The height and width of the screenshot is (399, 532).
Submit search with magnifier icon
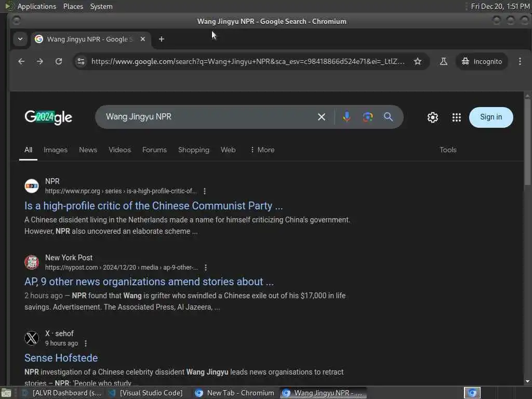[x=388, y=117]
